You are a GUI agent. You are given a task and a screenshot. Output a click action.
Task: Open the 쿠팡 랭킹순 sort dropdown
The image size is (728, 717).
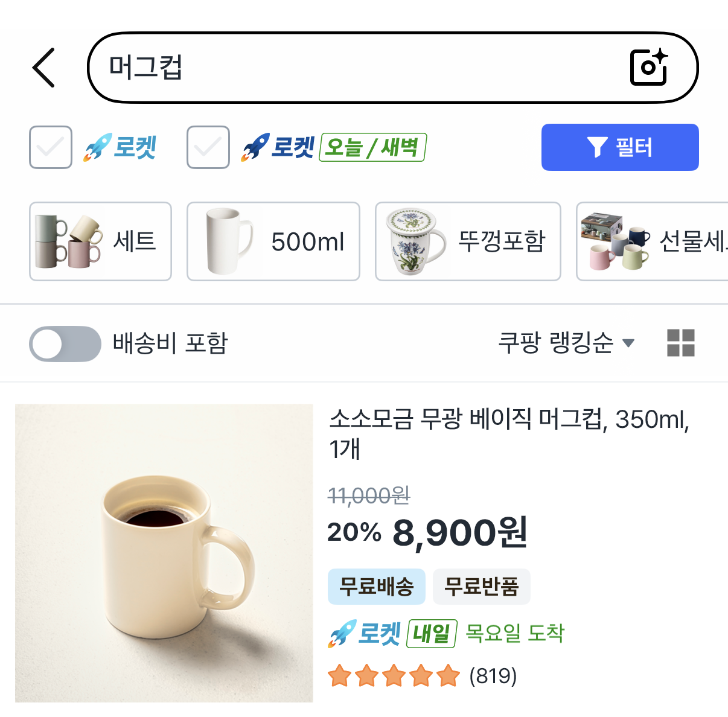566,343
